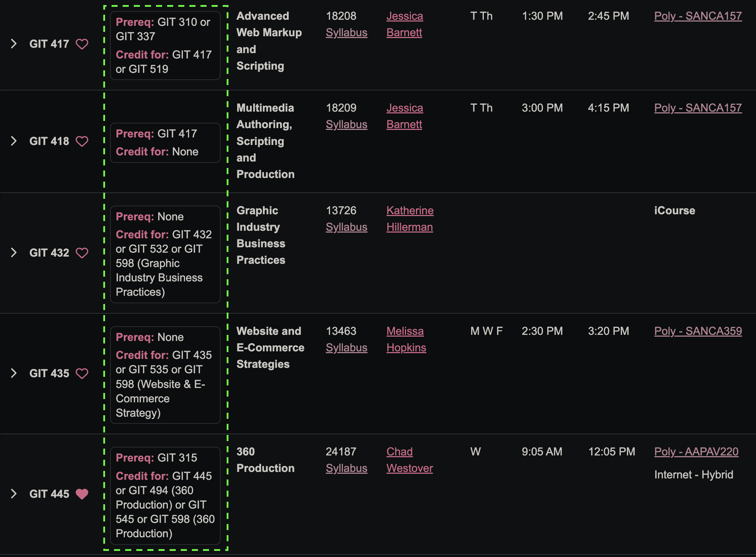Viewport: 756px width, 557px height.
Task: Click class number 13726
Action: click(341, 211)
